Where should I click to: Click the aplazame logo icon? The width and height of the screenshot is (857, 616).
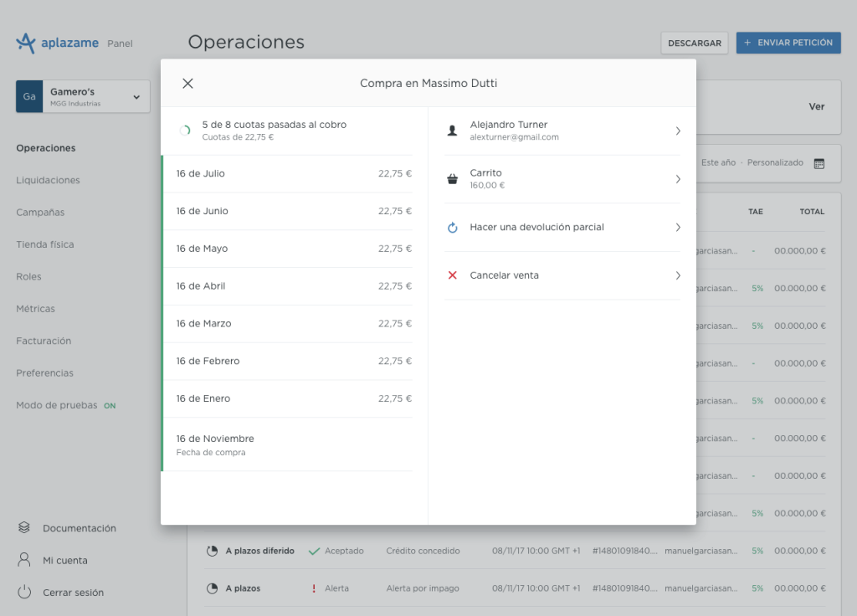[x=26, y=43]
